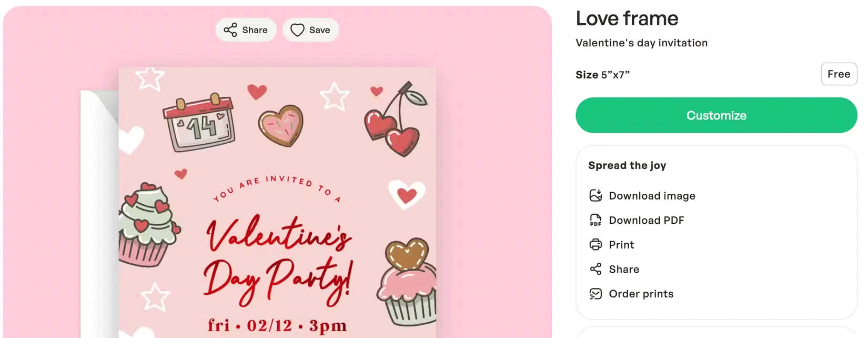Click the share icon above the invitation preview
868x338 pixels.
pyautogui.click(x=230, y=30)
